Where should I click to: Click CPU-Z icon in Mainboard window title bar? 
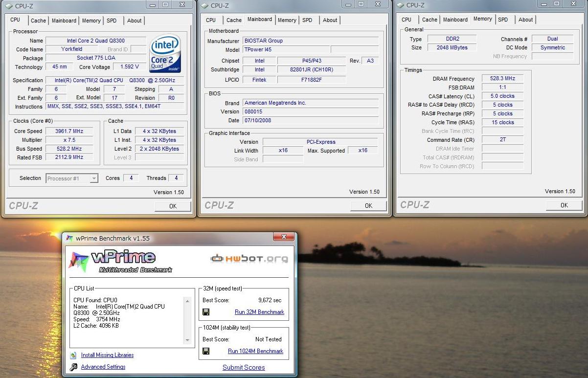point(204,5)
